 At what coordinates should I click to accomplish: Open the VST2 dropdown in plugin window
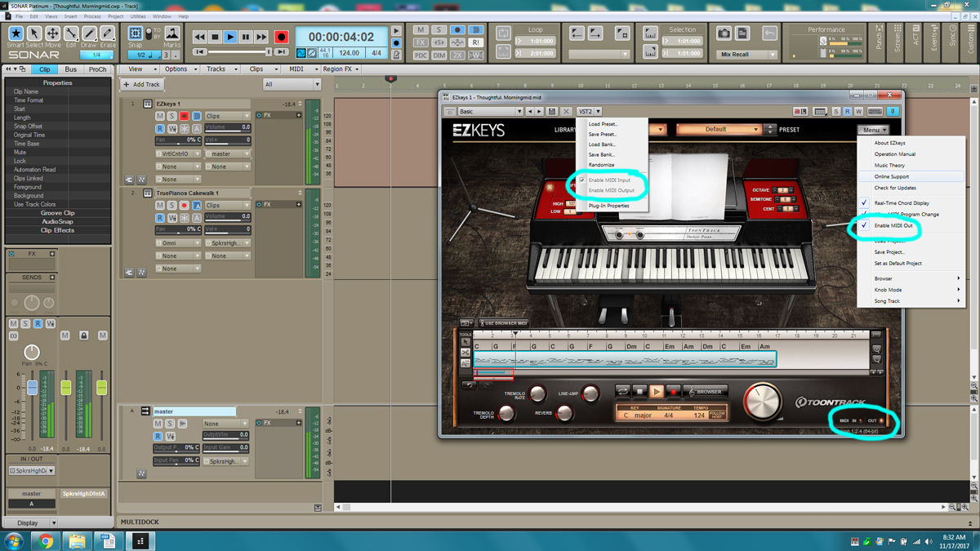coord(589,112)
